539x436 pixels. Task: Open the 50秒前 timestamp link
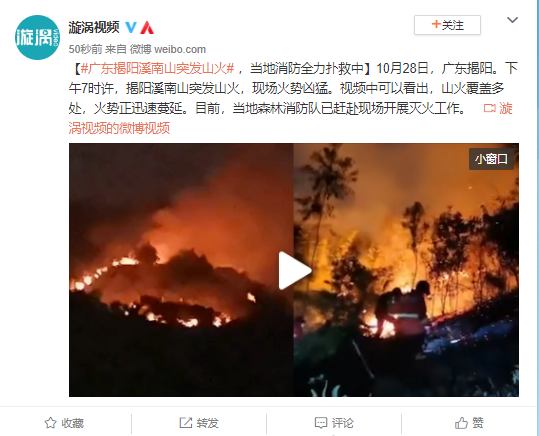(x=85, y=49)
